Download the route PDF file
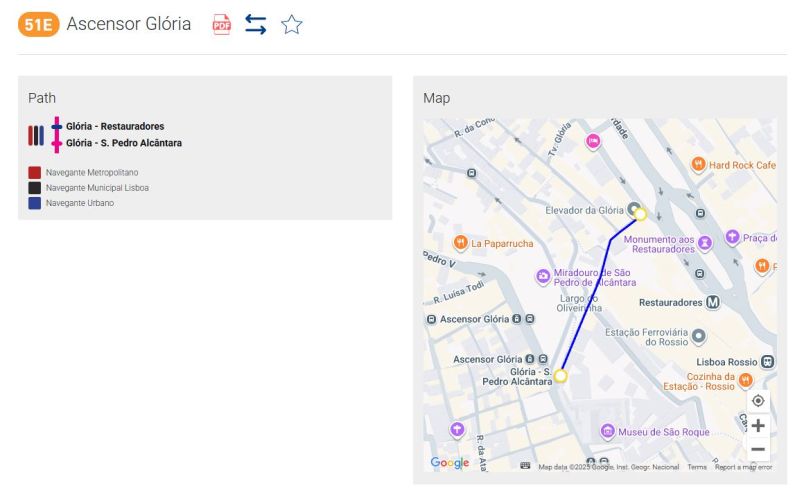The image size is (800, 495). (x=221, y=25)
